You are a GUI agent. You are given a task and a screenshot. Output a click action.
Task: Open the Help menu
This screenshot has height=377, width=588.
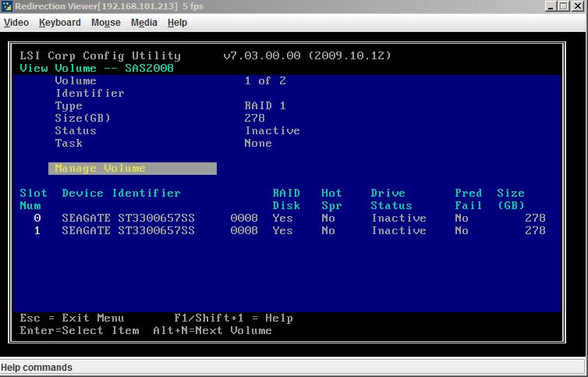pyautogui.click(x=177, y=23)
